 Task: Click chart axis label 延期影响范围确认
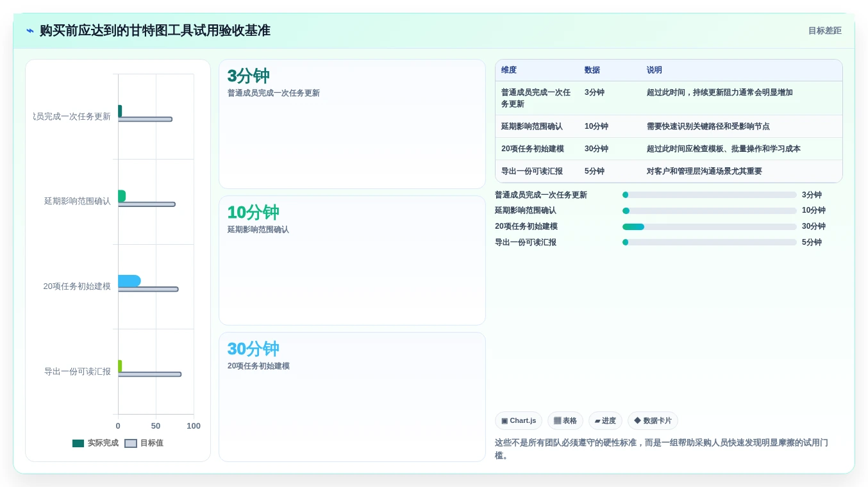(78, 201)
